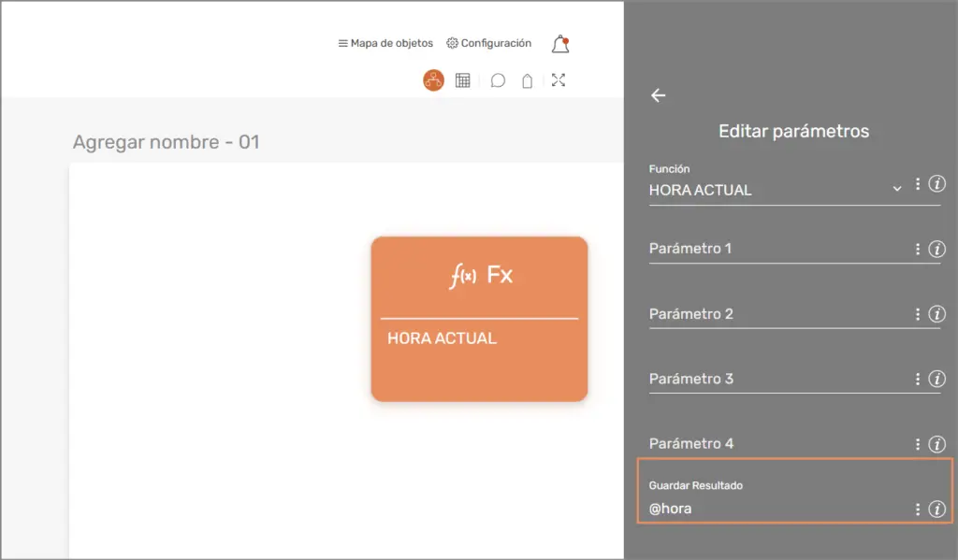Open three-dot menu for Guardar Resultado
Screen dimensions: 958x560
pos(918,510)
